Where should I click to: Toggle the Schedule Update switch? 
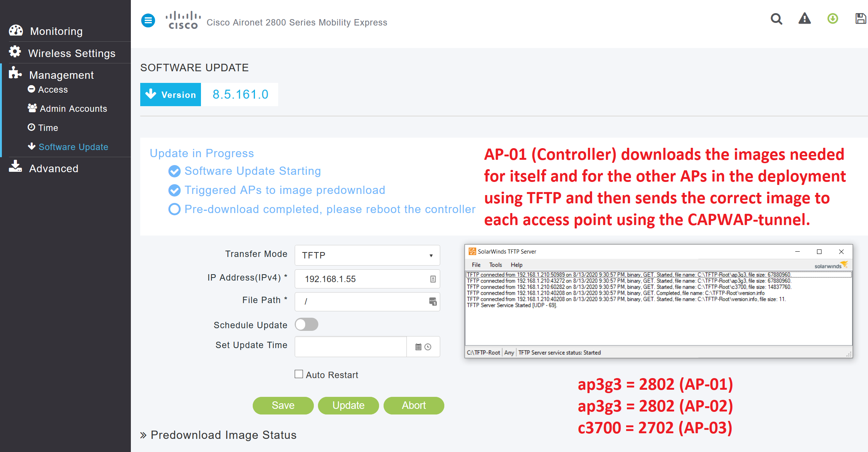[x=306, y=324]
